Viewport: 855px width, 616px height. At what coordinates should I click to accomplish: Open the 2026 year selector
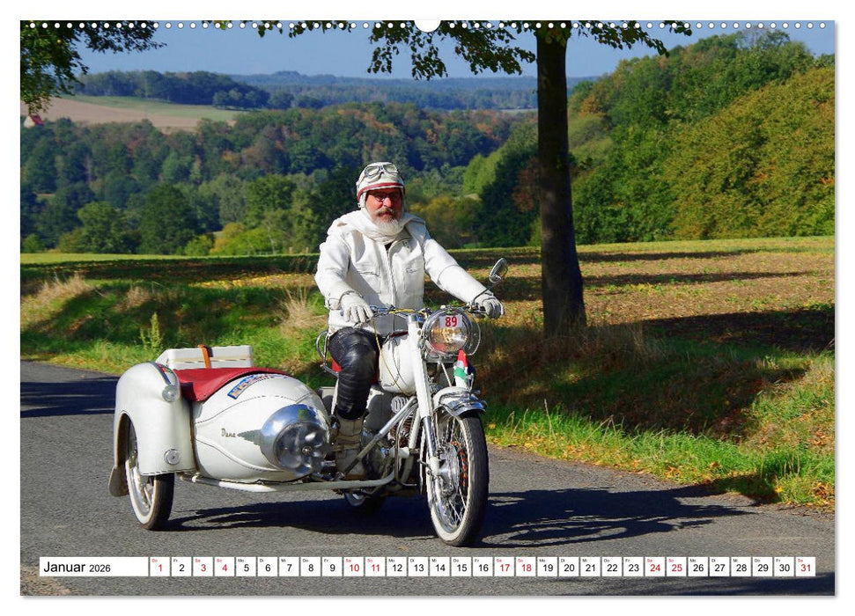click(x=101, y=568)
